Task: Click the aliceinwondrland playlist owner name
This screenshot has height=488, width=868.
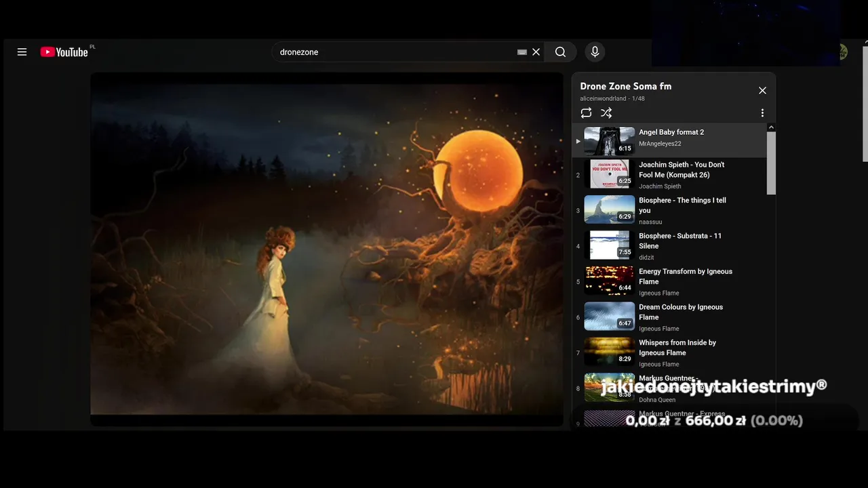Action: (603, 99)
